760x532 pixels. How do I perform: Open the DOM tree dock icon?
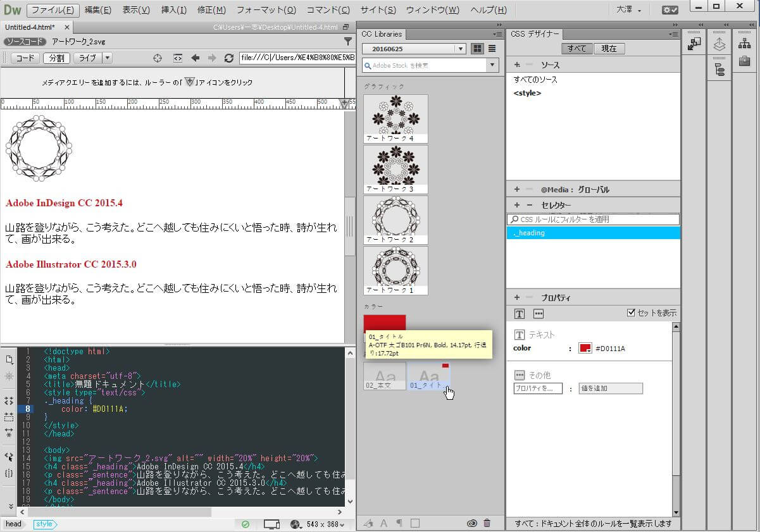[x=720, y=68]
